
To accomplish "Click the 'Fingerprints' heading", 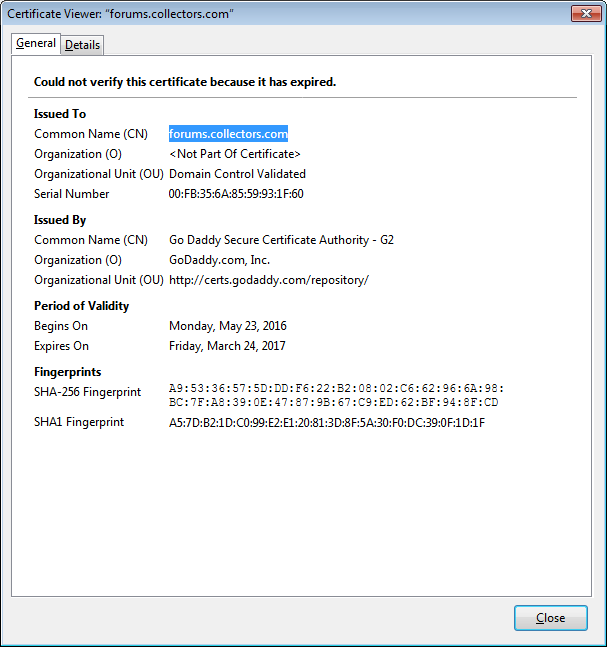I will [68, 372].
